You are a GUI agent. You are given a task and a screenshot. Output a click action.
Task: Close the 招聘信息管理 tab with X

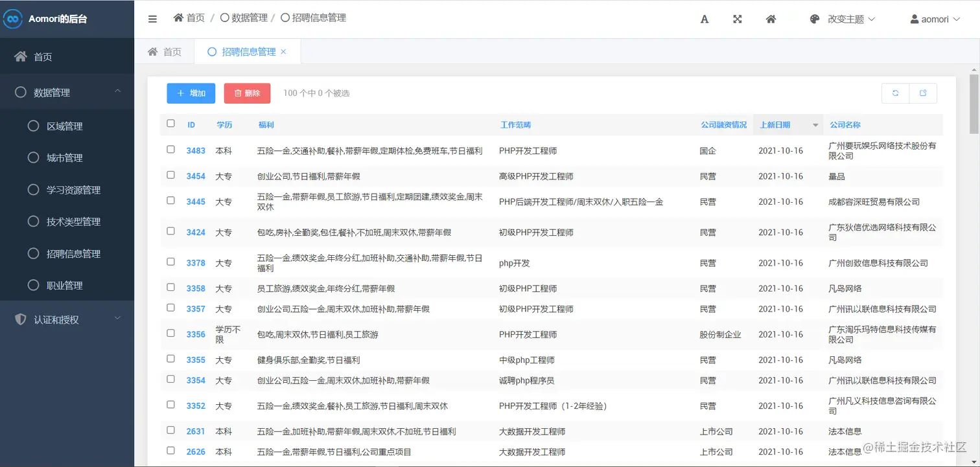click(x=283, y=52)
